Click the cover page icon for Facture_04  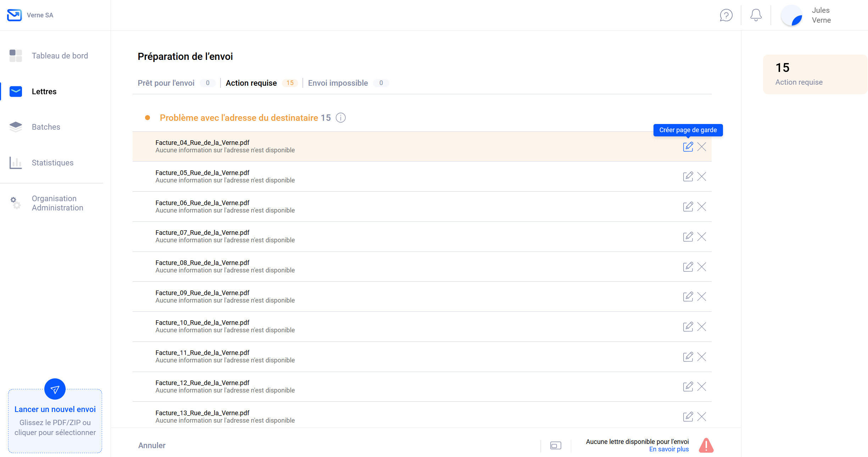pyautogui.click(x=688, y=147)
